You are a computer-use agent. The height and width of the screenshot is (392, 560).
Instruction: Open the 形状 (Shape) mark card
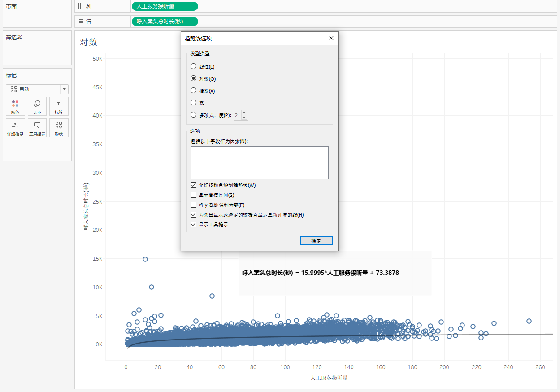(x=59, y=128)
